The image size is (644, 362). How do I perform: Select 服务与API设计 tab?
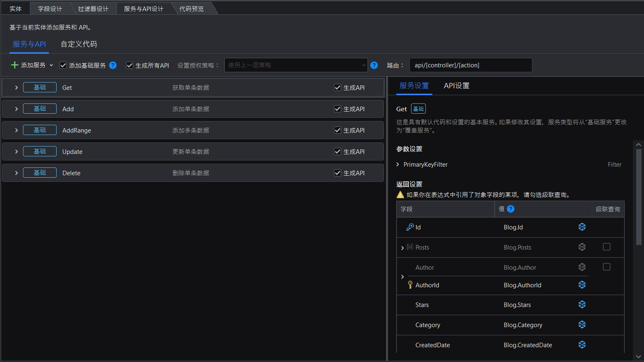point(144,9)
